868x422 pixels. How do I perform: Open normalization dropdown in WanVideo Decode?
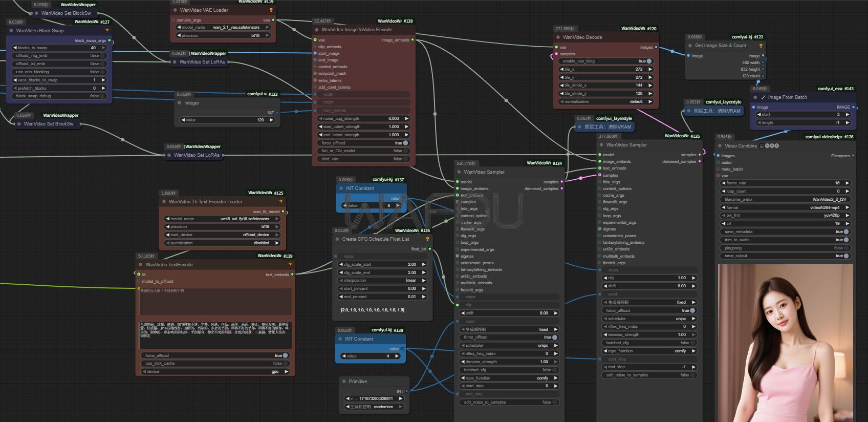tap(606, 102)
